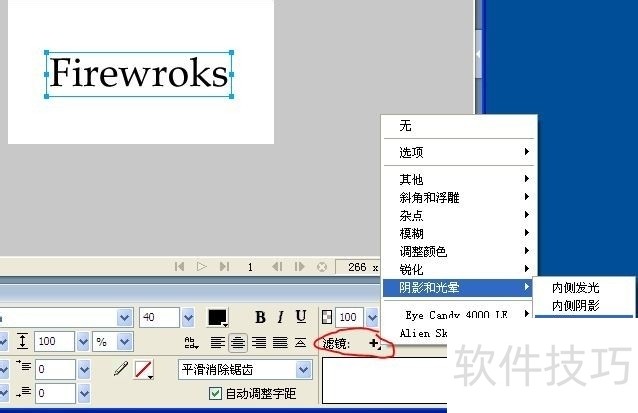Set justified text alignment

280,343
